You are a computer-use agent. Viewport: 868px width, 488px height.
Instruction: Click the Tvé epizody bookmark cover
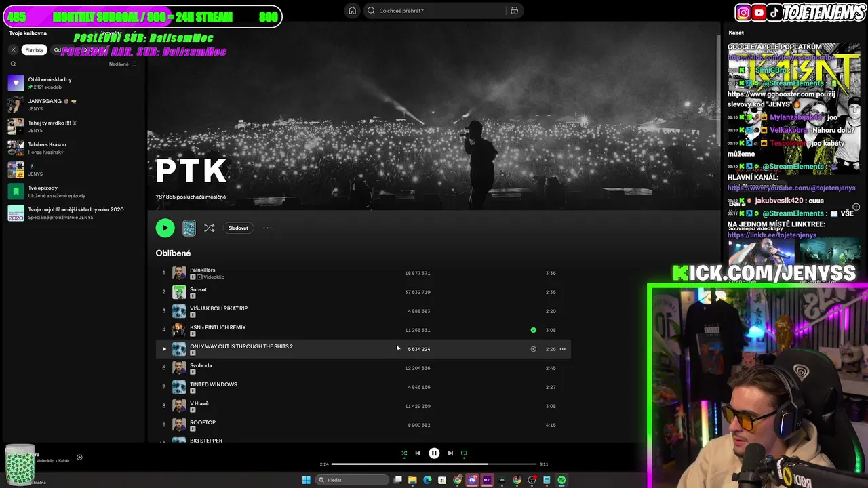coord(16,191)
